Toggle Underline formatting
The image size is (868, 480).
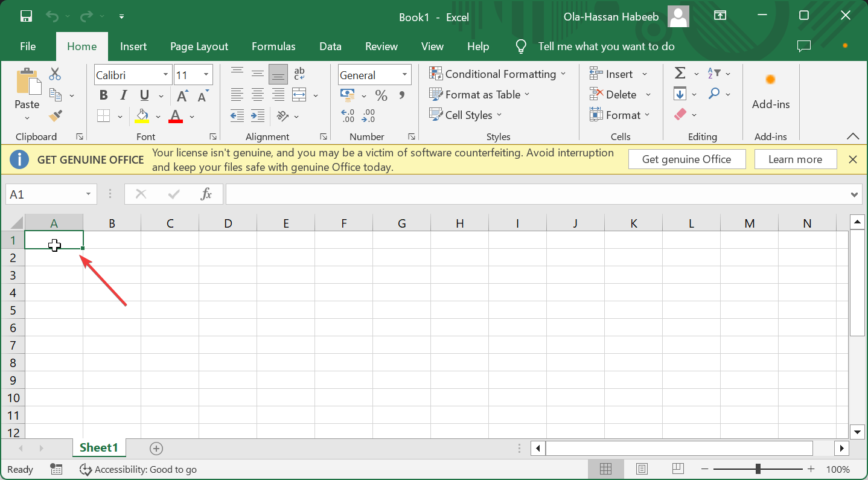(x=144, y=95)
